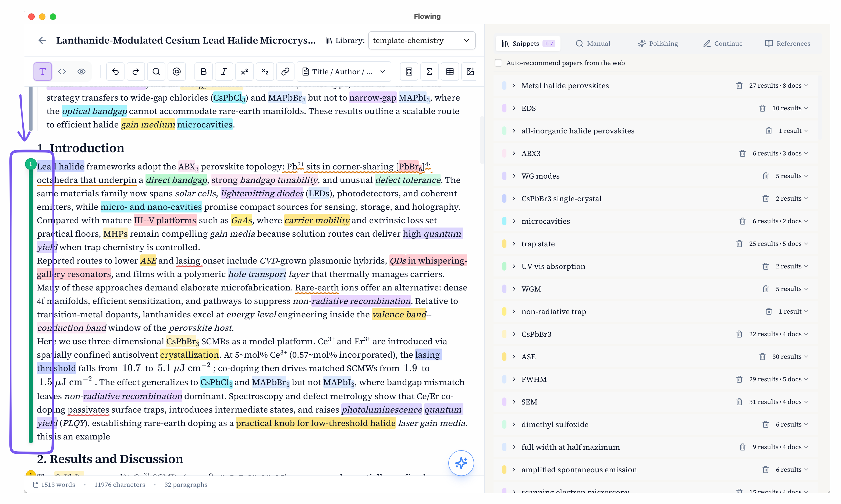
Task: Delete the all-inorganic halide perovskites snippet
Action: 769,131
